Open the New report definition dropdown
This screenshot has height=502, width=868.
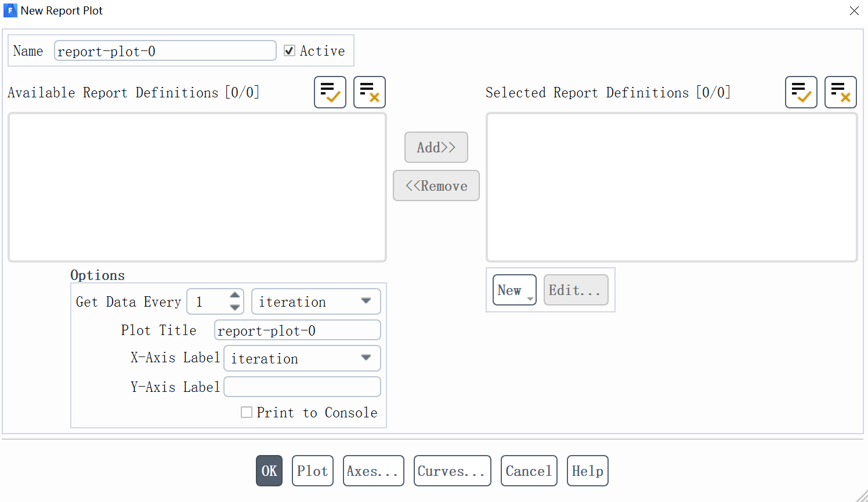click(514, 290)
